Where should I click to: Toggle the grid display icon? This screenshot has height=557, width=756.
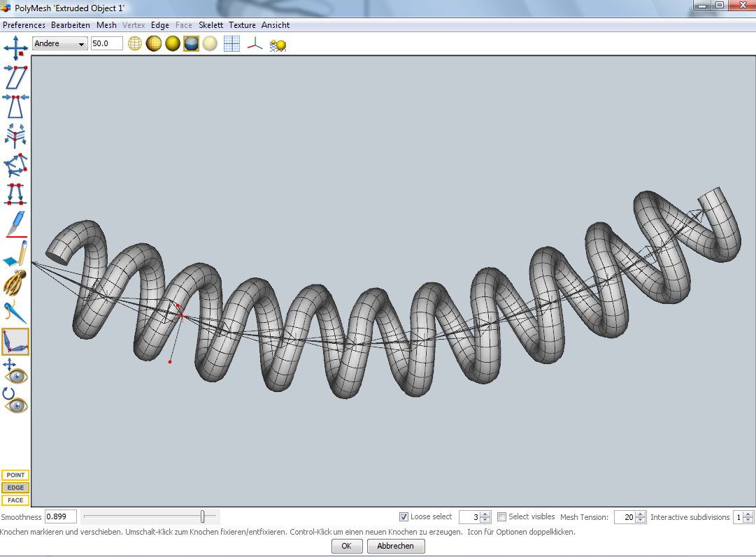tap(231, 43)
